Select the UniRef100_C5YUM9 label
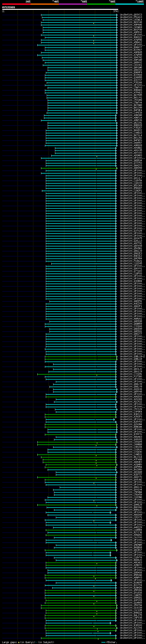Screen dimensions: 146x644 tap(131, 100)
